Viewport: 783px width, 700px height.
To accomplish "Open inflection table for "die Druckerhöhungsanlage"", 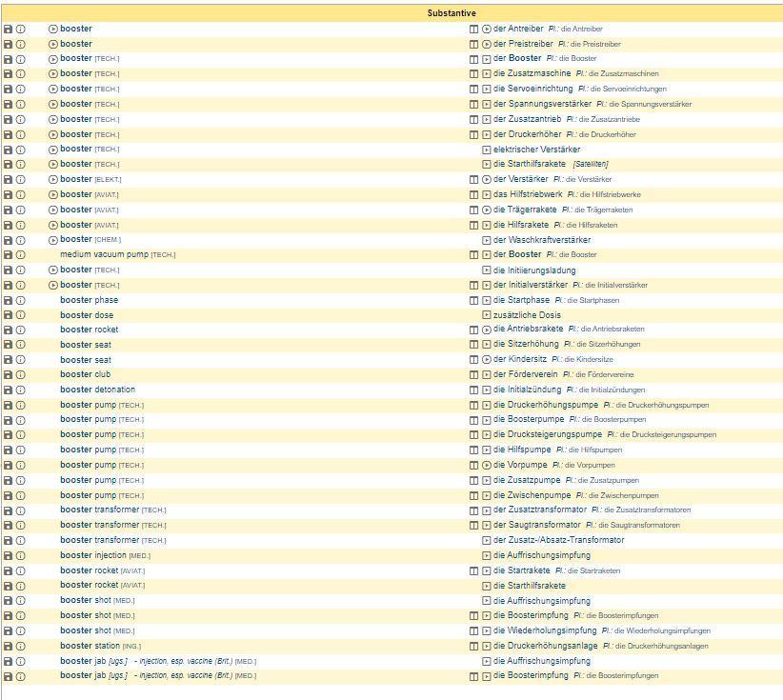I will tap(473, 646).
